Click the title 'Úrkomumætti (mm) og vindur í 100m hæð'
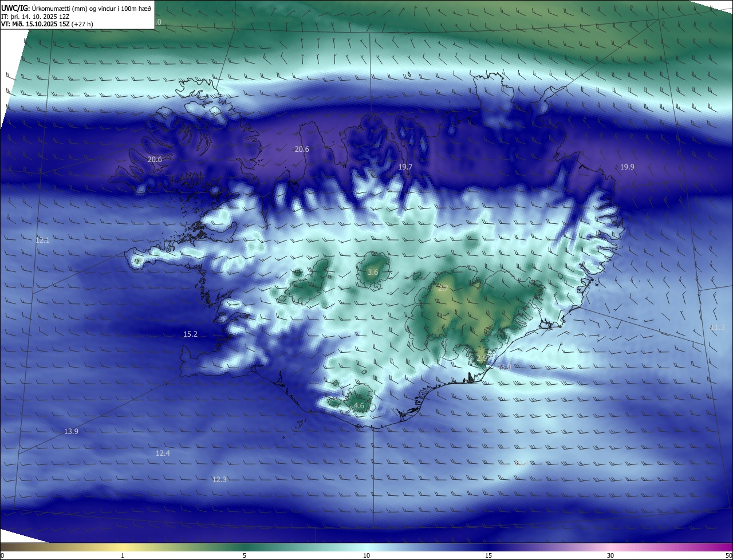The height and width of the screenshot is (560, 733). coord(92,8)
